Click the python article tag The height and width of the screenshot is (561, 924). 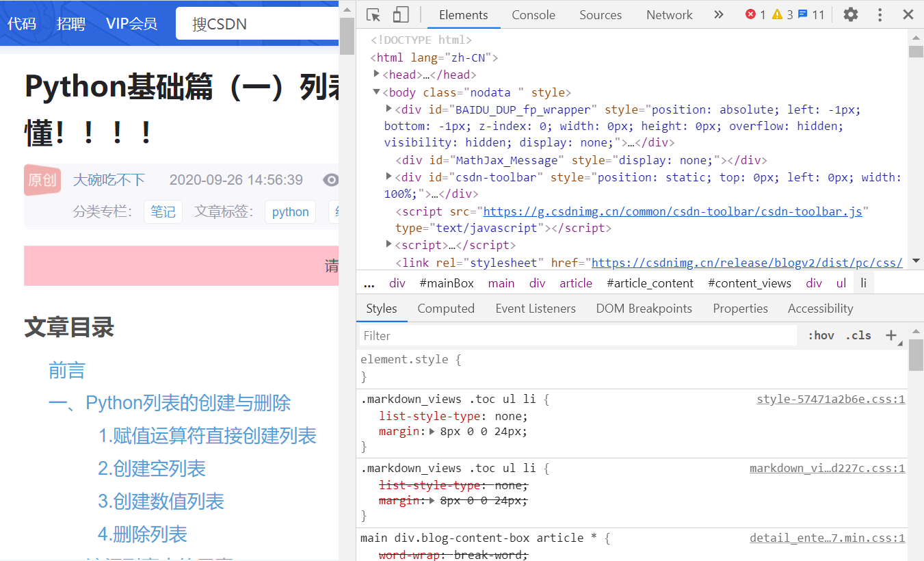[291, 211]
